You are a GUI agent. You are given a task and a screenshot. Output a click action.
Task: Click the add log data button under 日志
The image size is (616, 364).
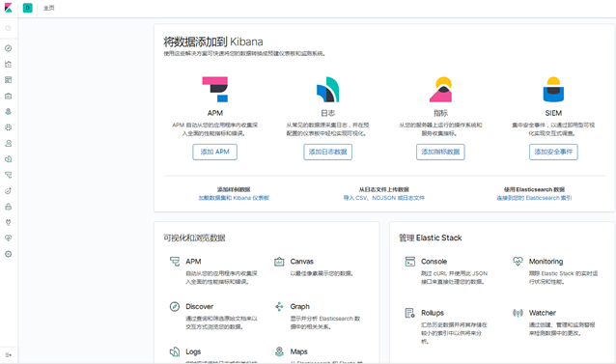(x=327, y=152)
